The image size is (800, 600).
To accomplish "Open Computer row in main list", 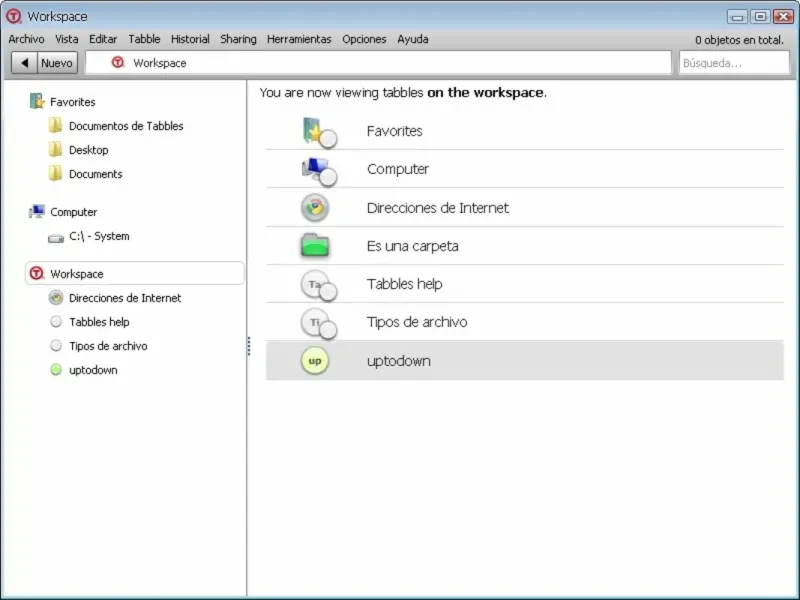I will click(x=524, y=169).
